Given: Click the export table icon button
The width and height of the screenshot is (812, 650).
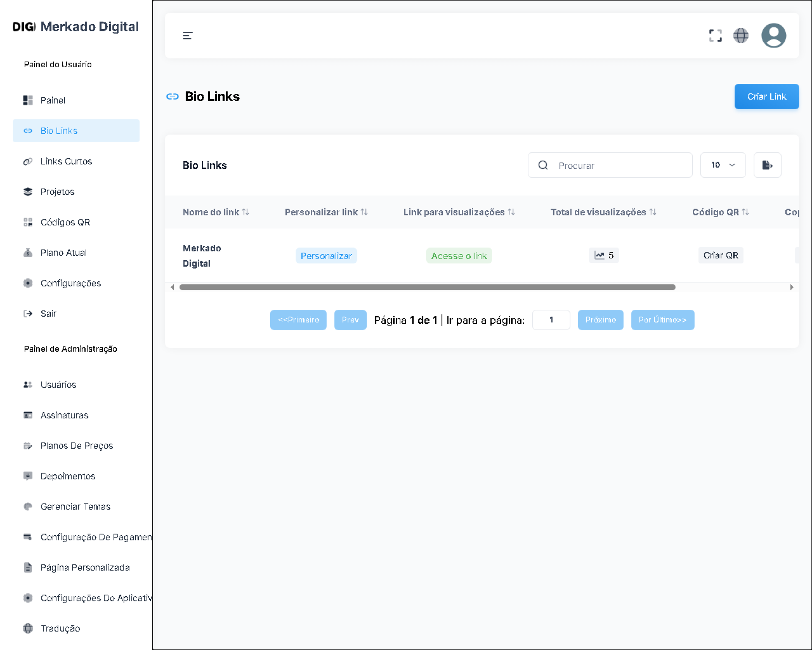Looking at the screenshot, I should (x=767, y=165).
